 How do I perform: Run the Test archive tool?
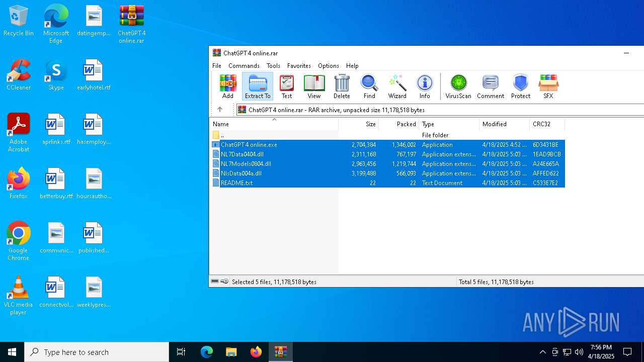tap(287, 86)
